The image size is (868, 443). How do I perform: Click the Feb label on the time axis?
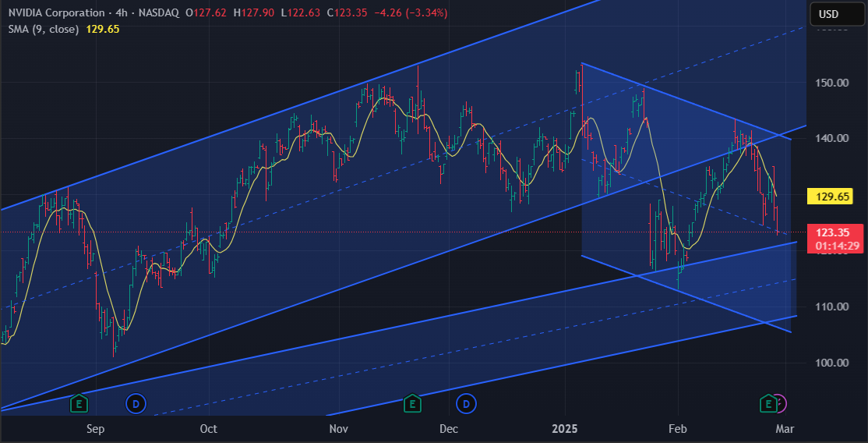(x=677, y=429)
